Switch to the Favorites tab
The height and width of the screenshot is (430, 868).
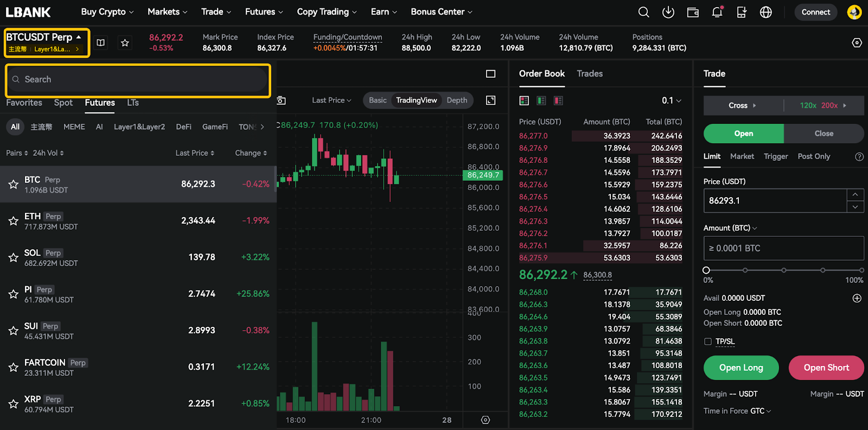(x=24, y=103)
